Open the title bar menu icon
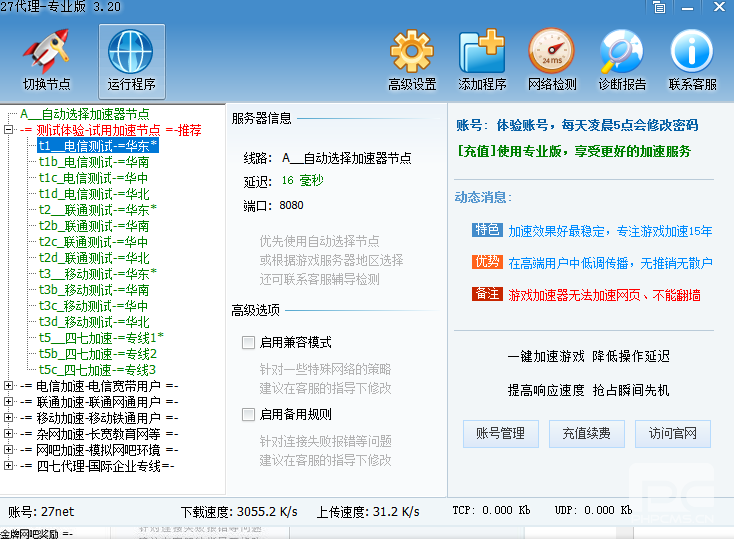 [x=659, y=8]
